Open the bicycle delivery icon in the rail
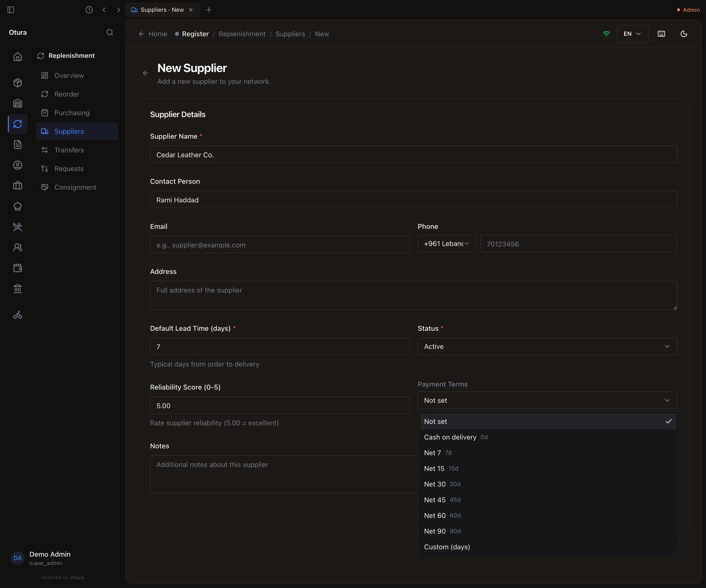Image resolution: width=706 pixels, height=588 pixels. coord(17,315)
